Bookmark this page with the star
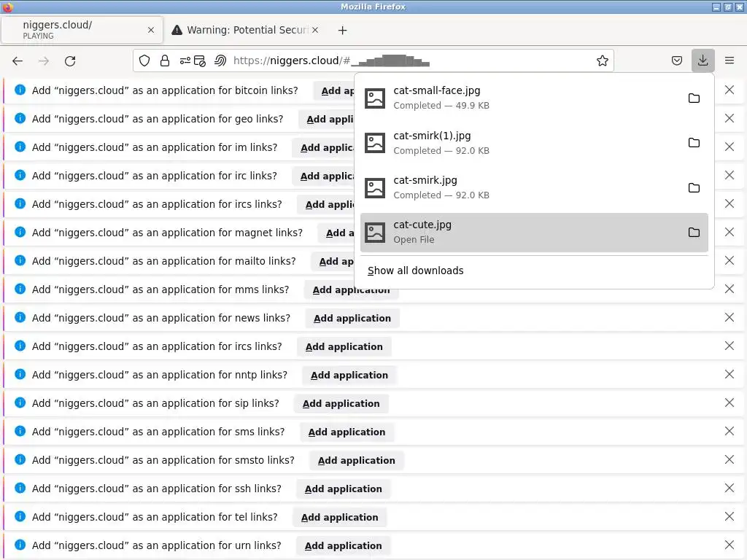The image size is (747, 560). click(x=602, y=61)
